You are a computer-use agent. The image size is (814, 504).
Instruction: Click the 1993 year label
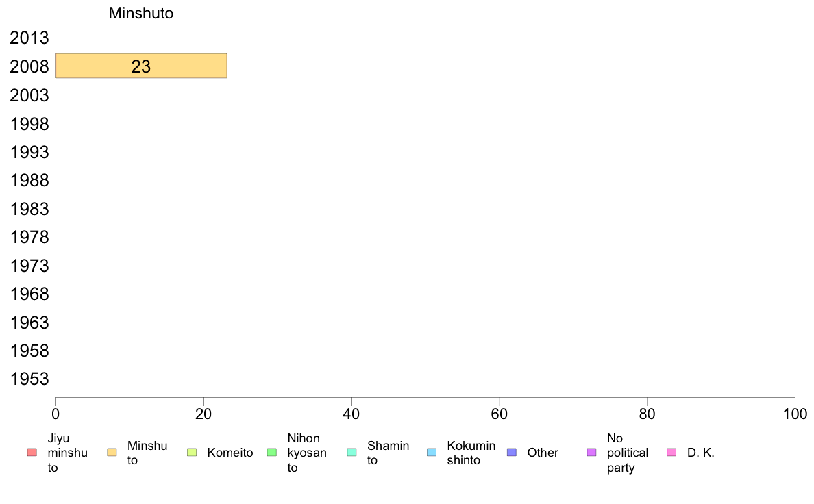(29, 152)
